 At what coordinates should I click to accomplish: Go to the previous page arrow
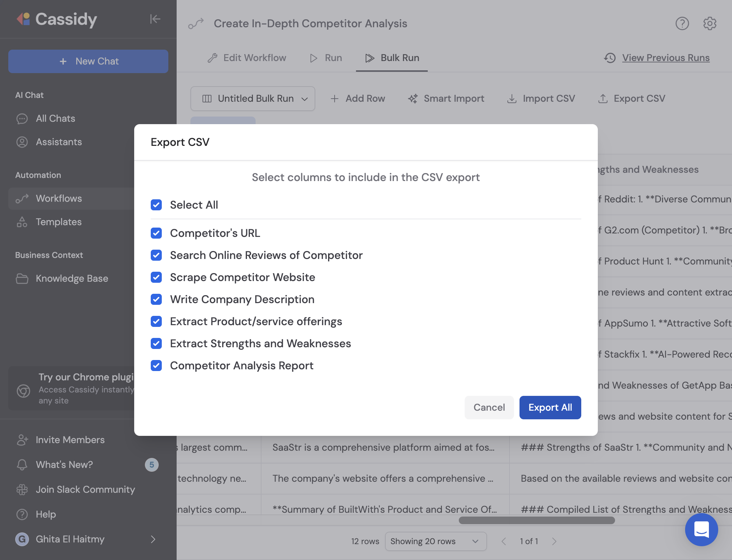tap(504, 541)
